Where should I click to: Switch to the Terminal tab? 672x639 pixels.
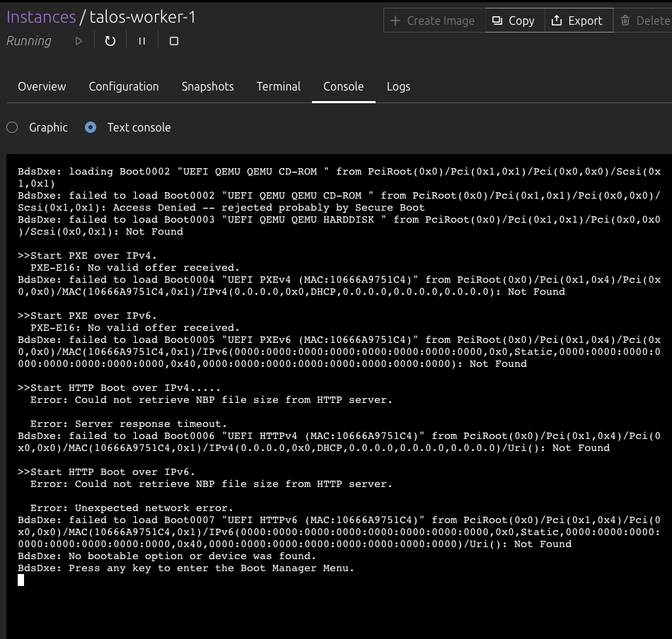pos(279,86)
